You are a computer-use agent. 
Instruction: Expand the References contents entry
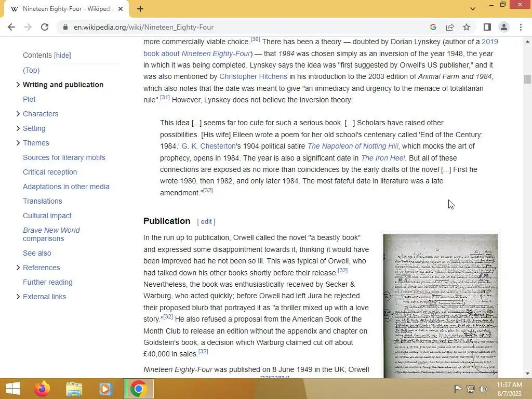18,268
